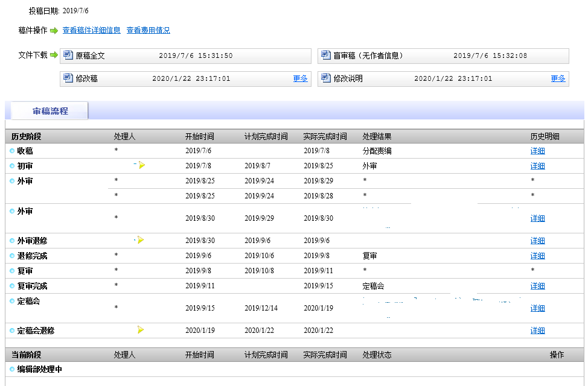
Task: Click 更多 in the 修改说明 box
Action: tap(558, 78)
